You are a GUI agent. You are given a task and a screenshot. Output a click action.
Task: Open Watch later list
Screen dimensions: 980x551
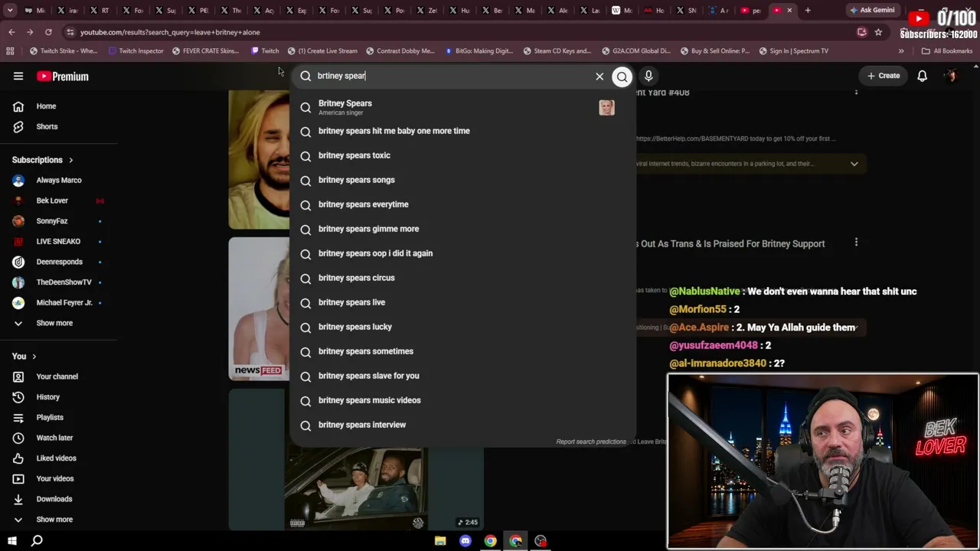54,438
